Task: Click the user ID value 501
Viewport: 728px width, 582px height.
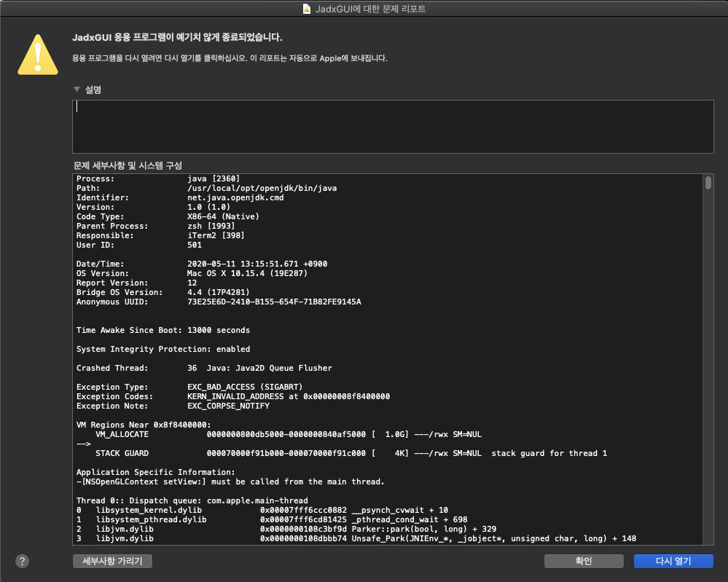Action: pyautogui.click(x=195, y=245)
